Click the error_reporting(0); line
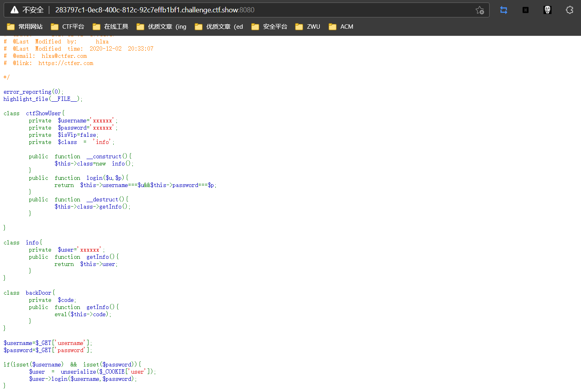This screenshot has width=581, height=392. [x=33, y=92]
